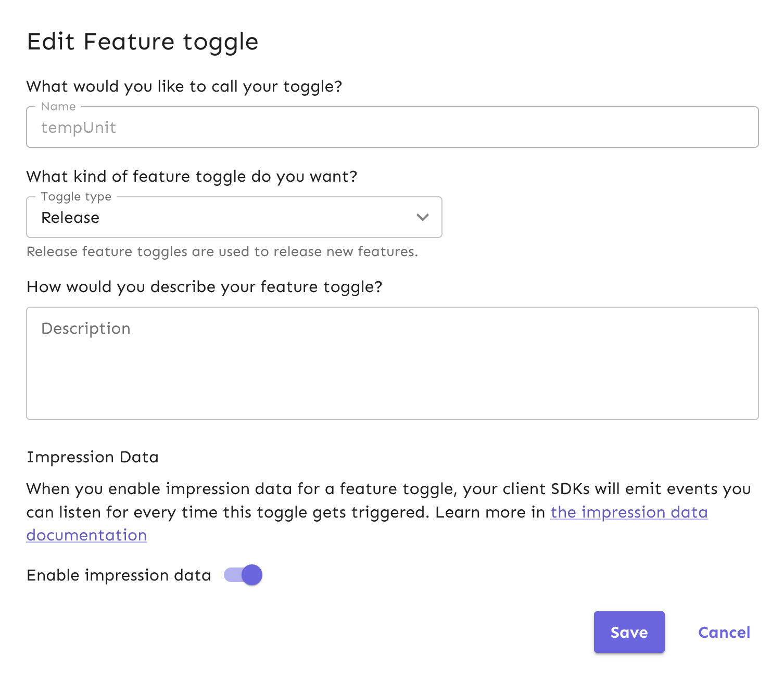The width and height of the screenshot is (784, 681).
Task: Click the tempUnit placeholder text
Action: [x=79, y=127]
